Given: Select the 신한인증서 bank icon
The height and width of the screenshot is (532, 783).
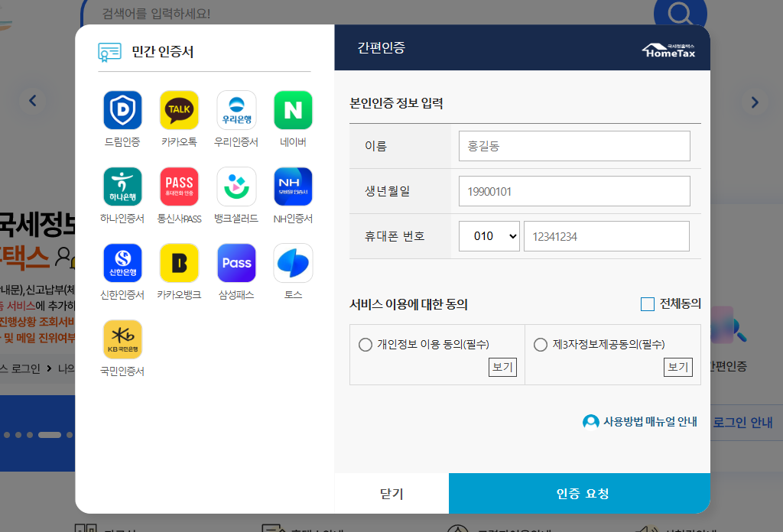Looking at the screenshot, I should pos(122,263).
